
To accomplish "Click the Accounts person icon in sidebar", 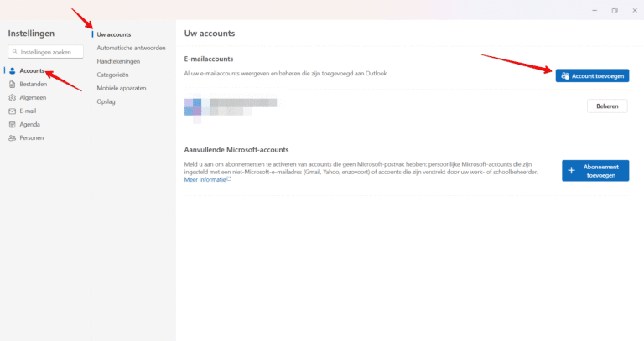I will point(12,70).
